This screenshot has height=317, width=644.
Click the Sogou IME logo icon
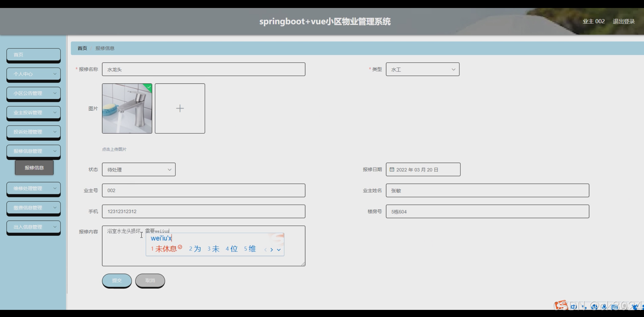pos(561,306)
